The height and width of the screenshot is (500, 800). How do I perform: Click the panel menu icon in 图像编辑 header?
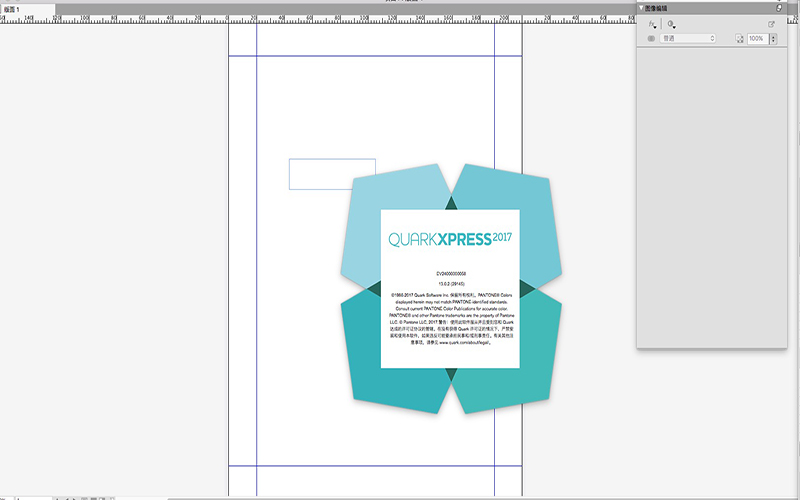779,8
